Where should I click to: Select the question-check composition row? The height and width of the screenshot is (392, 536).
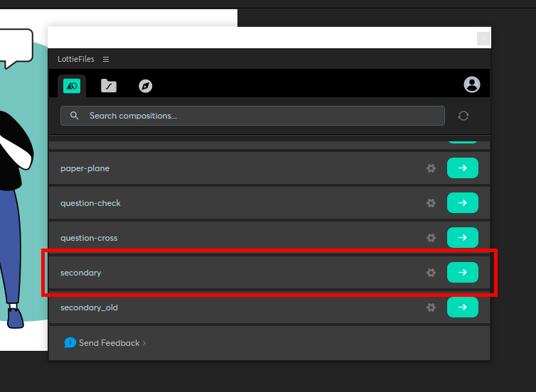[213, 203]
